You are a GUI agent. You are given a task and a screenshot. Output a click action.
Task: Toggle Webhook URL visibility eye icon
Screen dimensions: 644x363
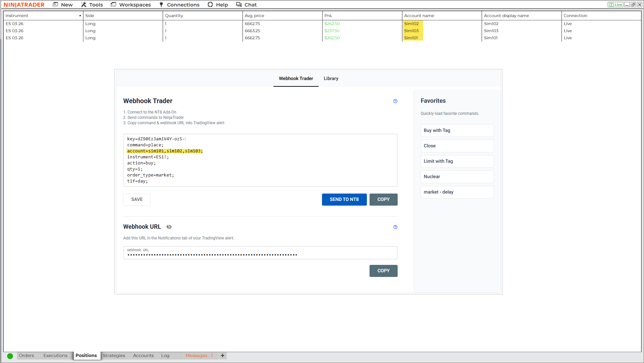click(169, 227)
